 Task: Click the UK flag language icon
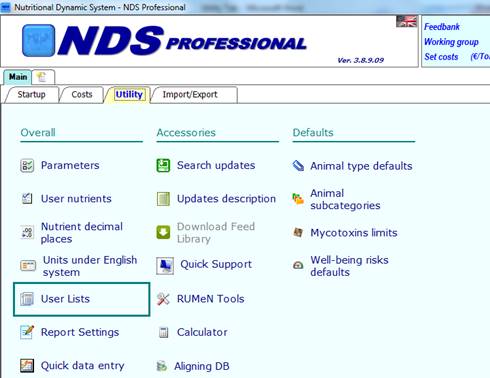point(406,21)
